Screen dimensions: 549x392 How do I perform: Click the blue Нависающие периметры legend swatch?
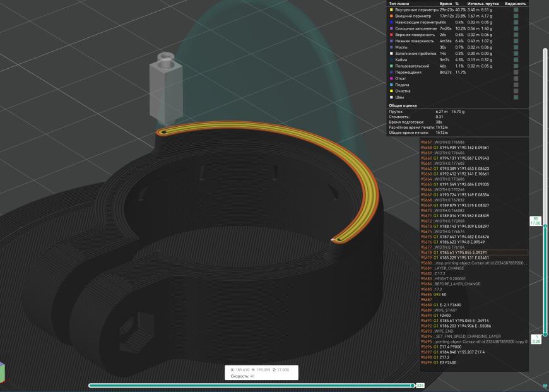point(391,22)
